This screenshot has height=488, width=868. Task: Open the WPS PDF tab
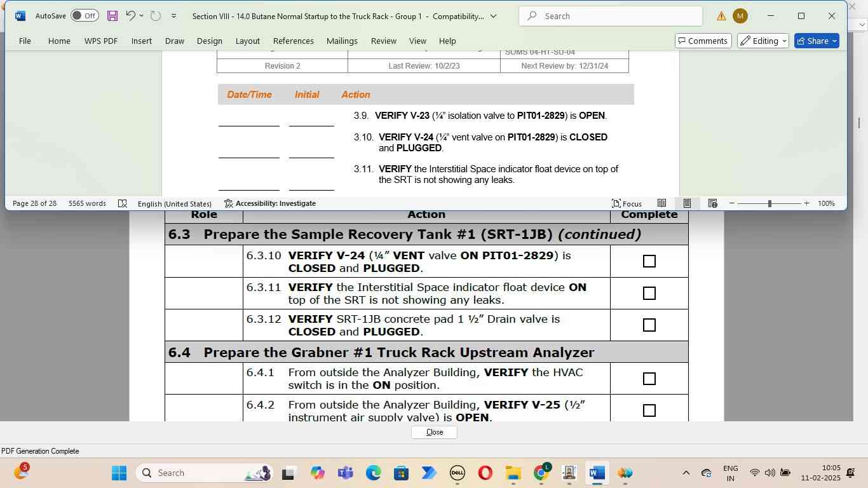click(x=101, y=41)
